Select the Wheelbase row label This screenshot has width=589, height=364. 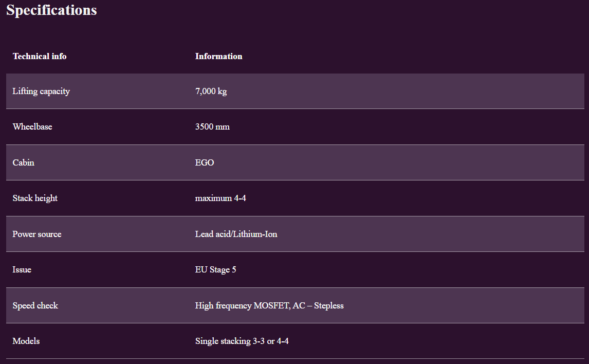32,126
